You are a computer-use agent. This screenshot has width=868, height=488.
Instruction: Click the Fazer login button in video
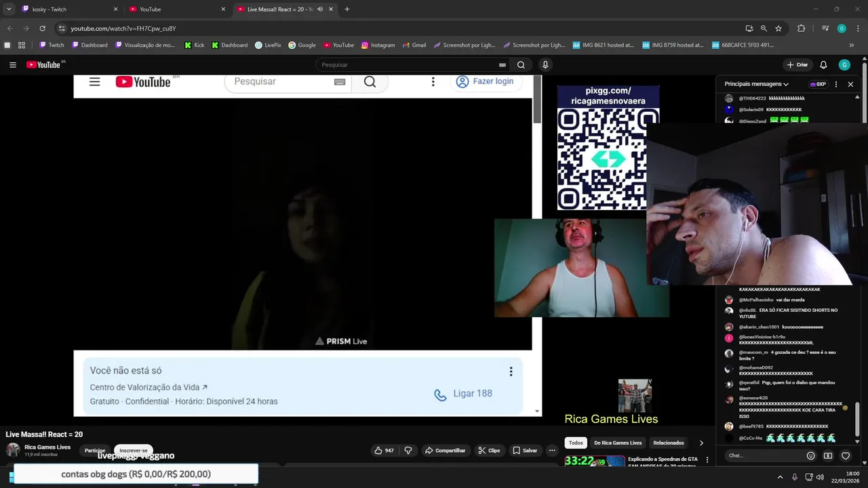click(x=485, y=81)
